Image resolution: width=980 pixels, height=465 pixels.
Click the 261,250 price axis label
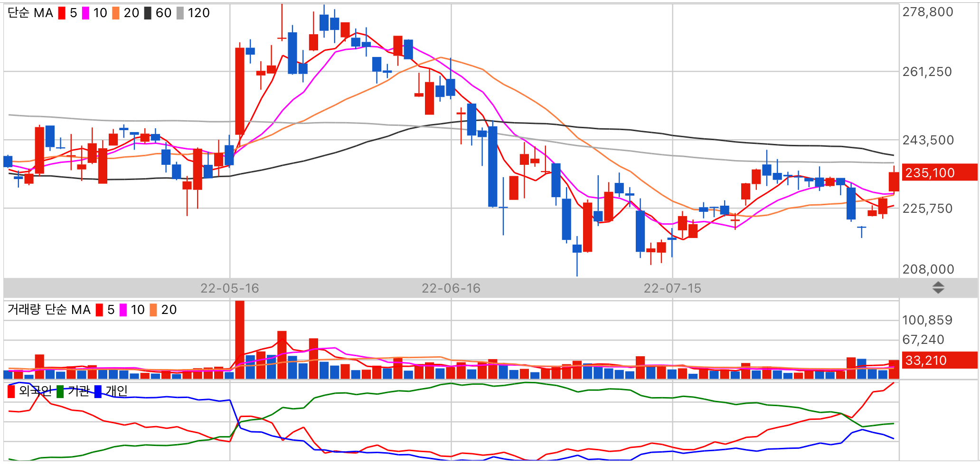tap(927, 72)
